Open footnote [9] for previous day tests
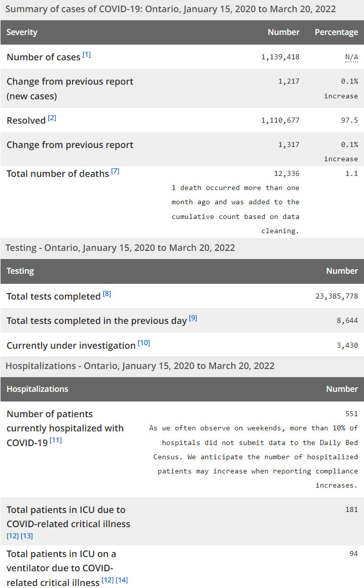 coord(193,318)
